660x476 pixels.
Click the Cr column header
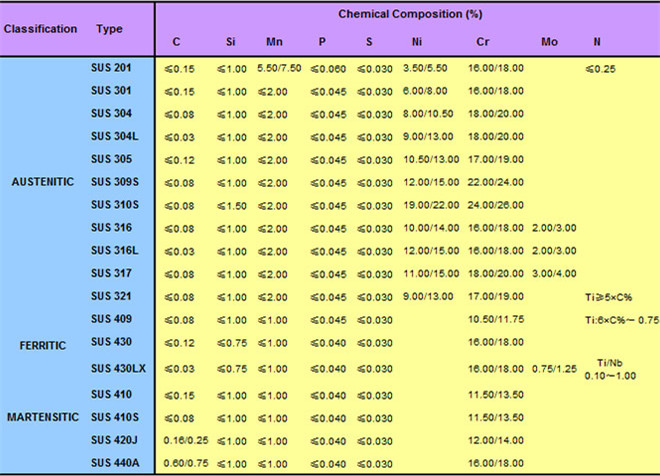pos(483,43)
